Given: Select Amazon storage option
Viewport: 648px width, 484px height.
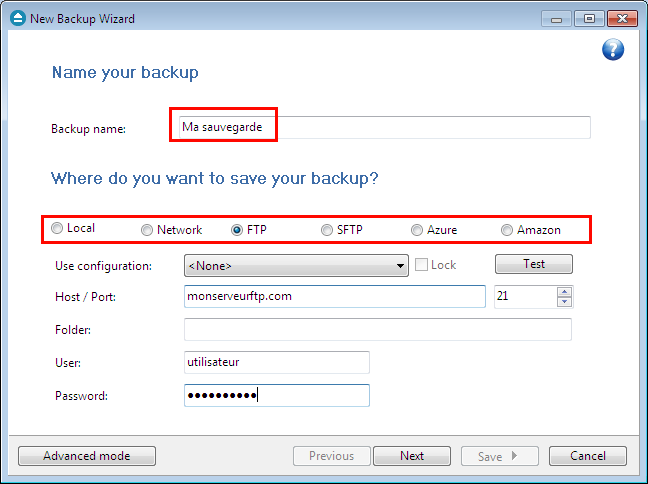Looking at the screenshot, I should 507,230.
